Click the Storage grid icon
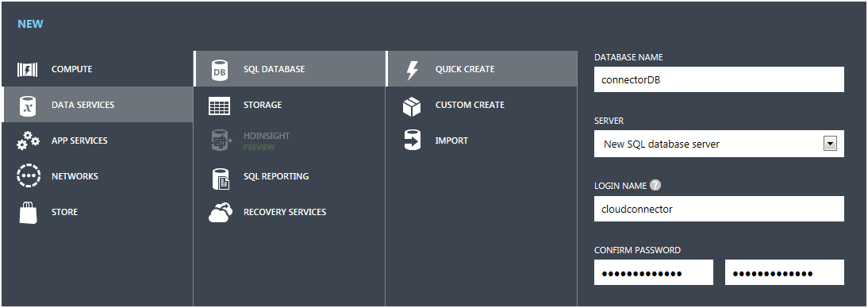Viewport: 868px width, 308px height. pos(219,106)
